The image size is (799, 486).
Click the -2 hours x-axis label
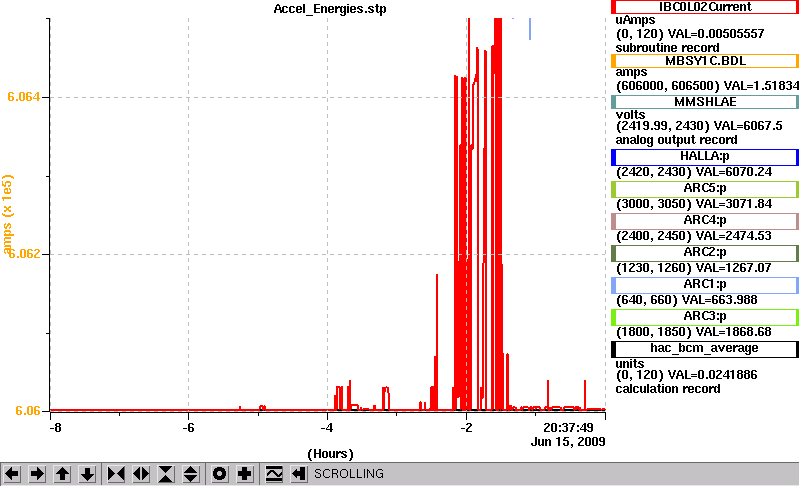point(466,428)
